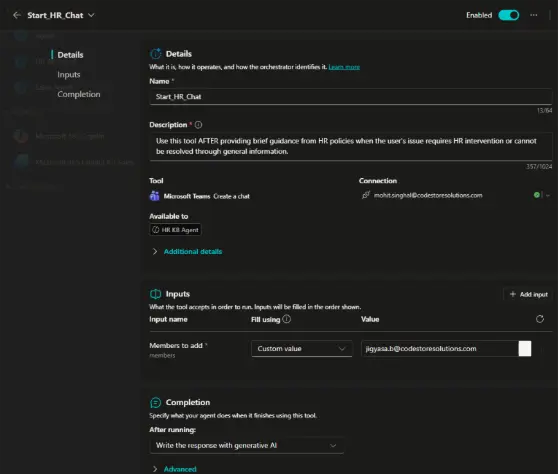This screenshot has width=558, height=474.
Task: Click the Completion section header icon
Action: (156, 402)
